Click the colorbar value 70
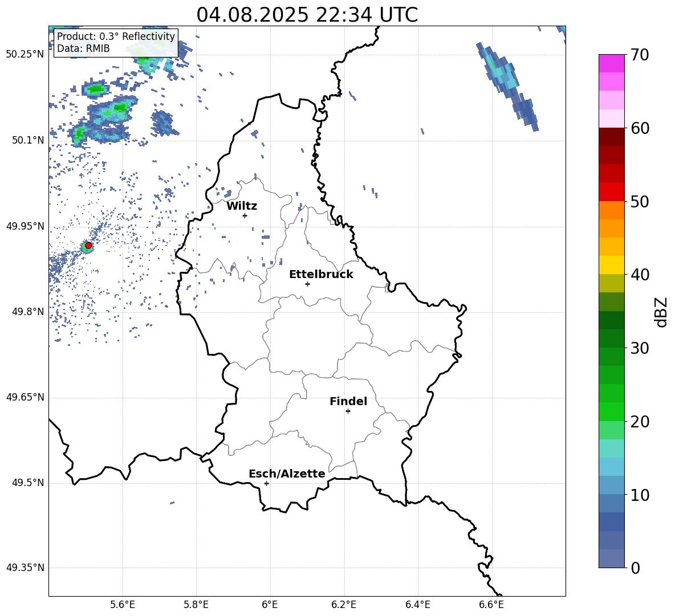 pos(640,55)
